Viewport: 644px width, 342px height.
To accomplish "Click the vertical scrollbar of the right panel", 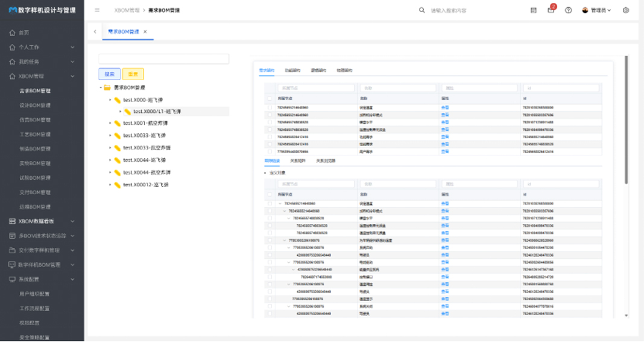I will point(627,121).
